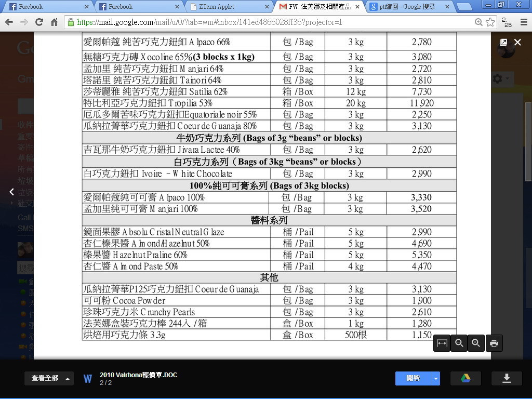The width and height of the screenshot is (532, 399).
Task: Expand the dropdown arrow next to 開啟
Action: pyautogui.click(x=436, y=378)
